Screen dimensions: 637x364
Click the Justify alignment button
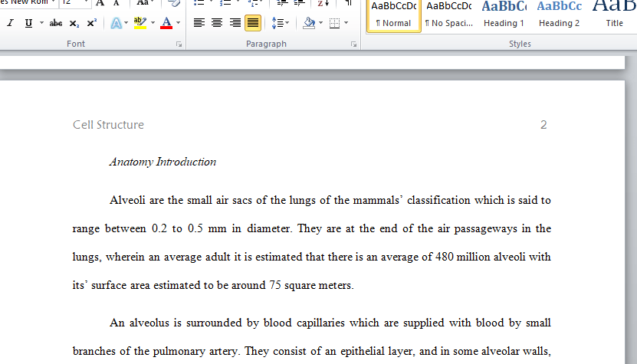point(253,23)
